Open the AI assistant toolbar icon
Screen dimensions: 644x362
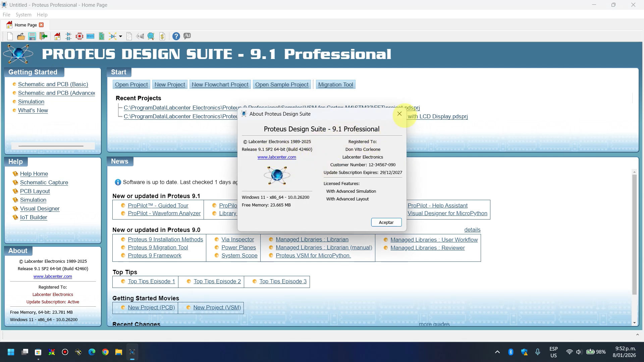click(187, 36)
